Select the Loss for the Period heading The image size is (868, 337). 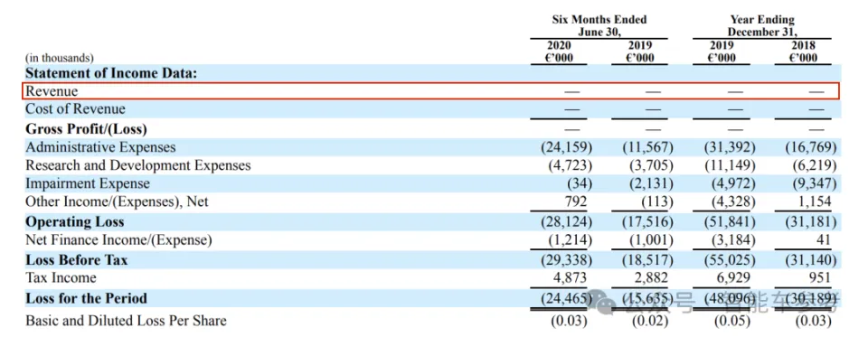coord(87,298)
